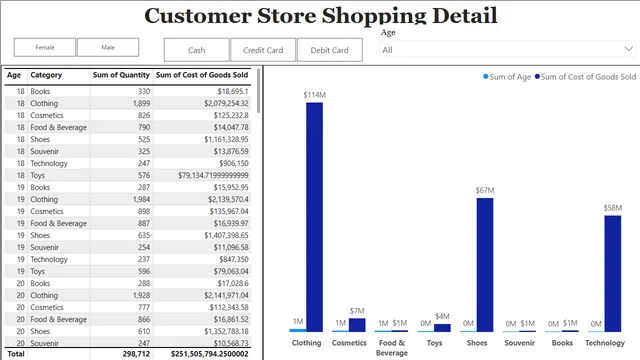Select quantity cell 1,928
The image size is (640, 360).
[x=141, y=295]
